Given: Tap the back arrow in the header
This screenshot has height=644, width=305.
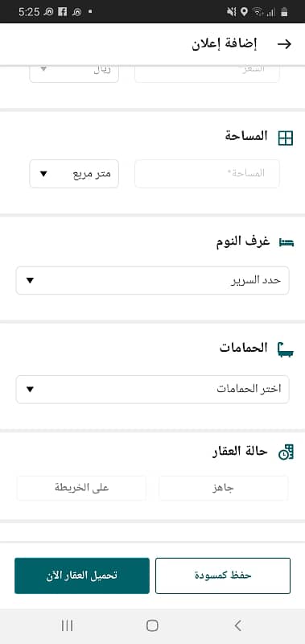Looking at the screenshot, I should pyautogui.click(x=284, y=44).
